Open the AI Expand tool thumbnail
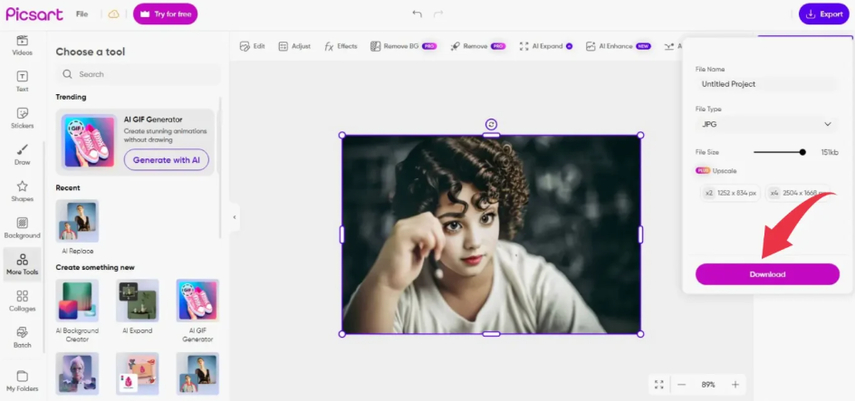The image size is (855, 401). point(137,301)
